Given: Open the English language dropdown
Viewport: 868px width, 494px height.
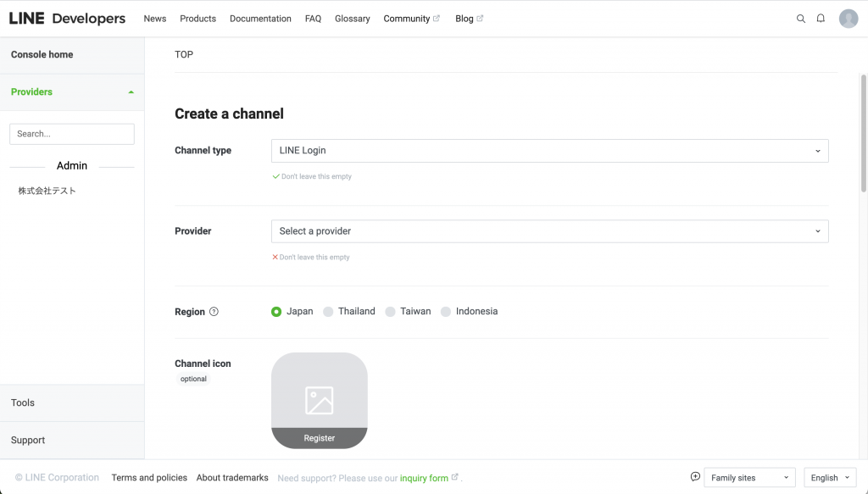Looking at the screenshot, I should pos(830,477).
